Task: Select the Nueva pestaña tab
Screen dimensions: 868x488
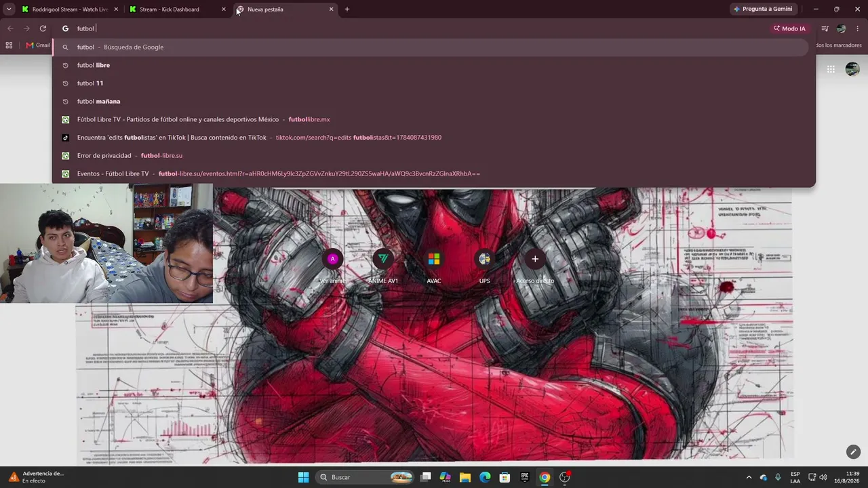Action: (285, 9)
